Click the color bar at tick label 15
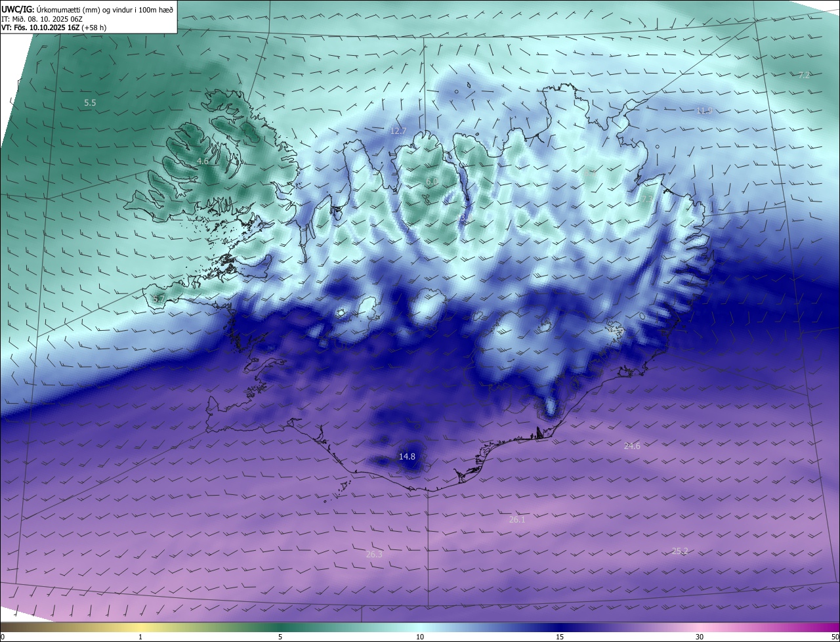Viewport: 840px width, 642px height. point(560,637)
